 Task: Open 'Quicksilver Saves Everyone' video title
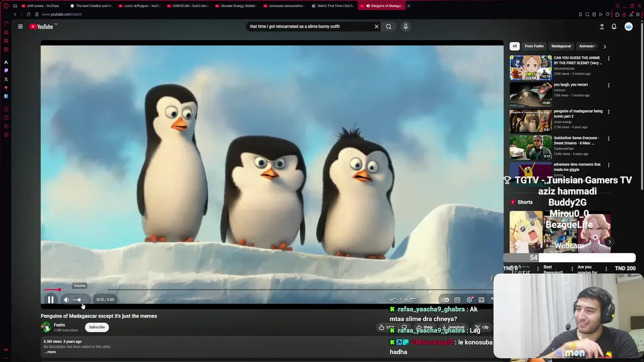coord(577,140)
